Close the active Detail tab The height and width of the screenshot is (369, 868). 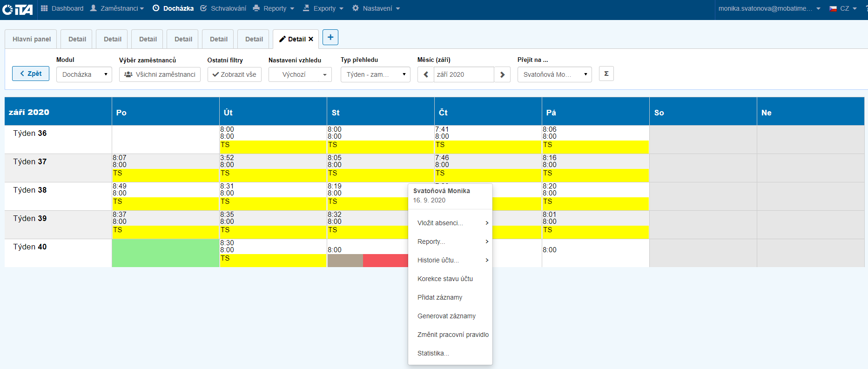[311, 39]
